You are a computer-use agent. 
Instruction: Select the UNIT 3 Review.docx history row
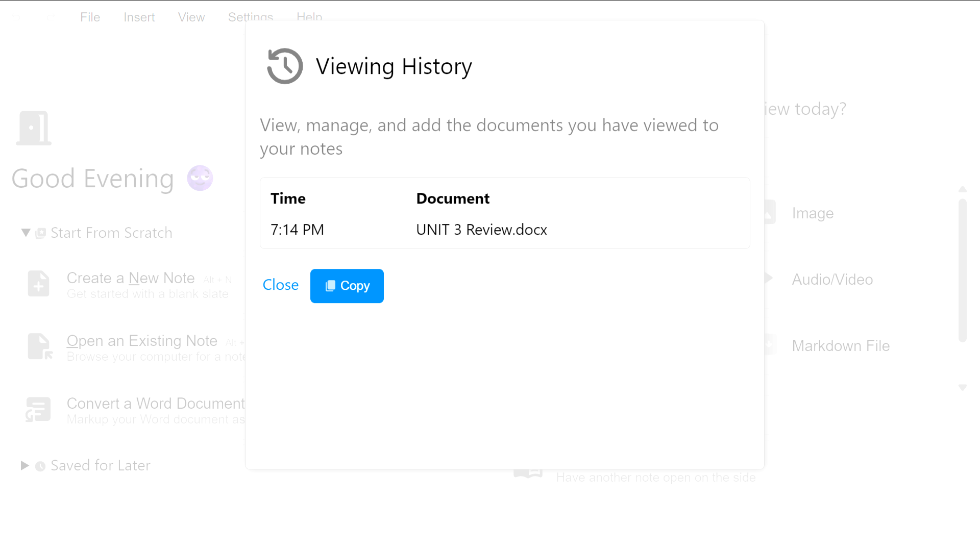pos(481,230)
